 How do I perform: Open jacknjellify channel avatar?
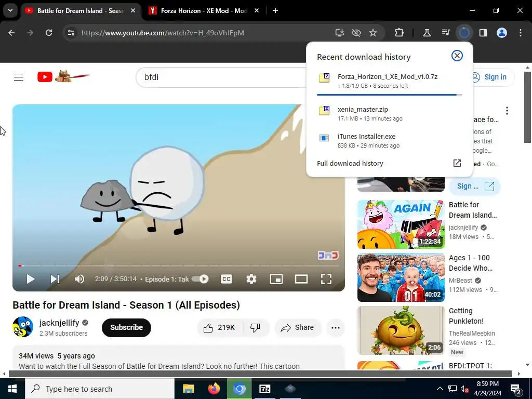23,327
